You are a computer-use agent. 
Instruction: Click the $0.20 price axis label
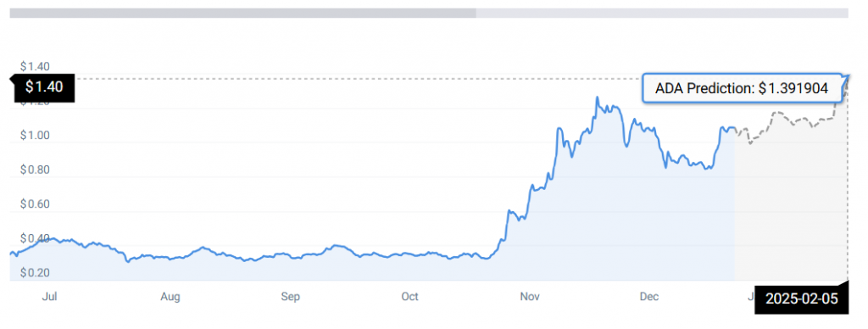(x=35, y=273)
